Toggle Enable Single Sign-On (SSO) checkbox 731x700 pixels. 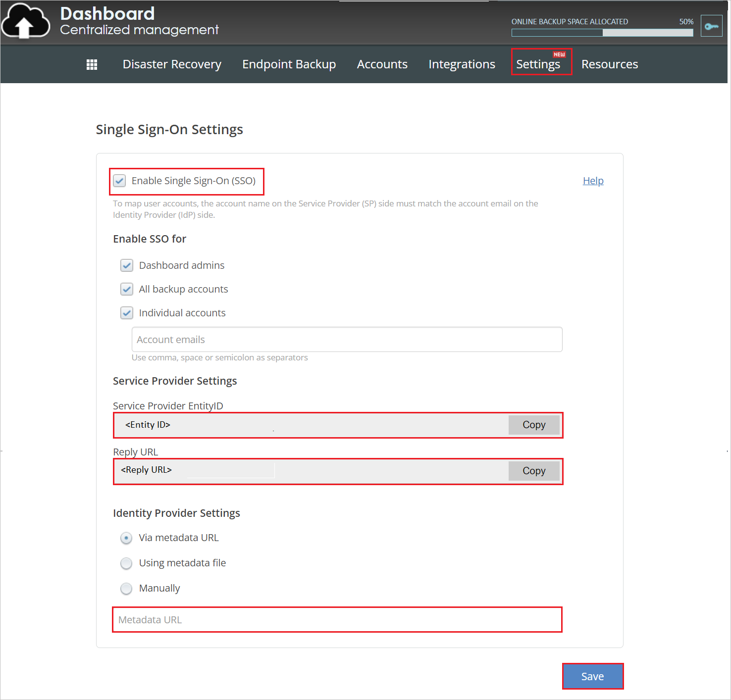[119, 181]
